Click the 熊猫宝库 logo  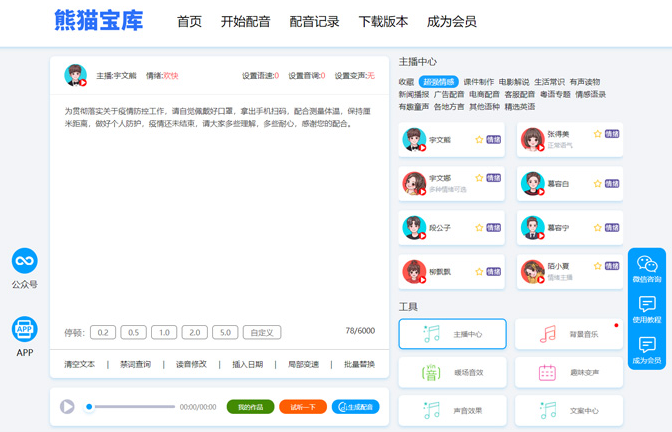click(99, 21)
